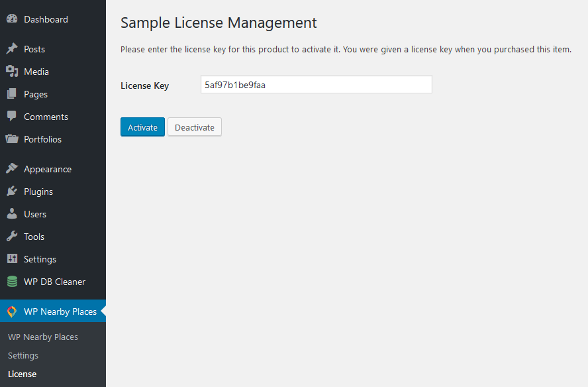Click the Users person icon

point(12,213)
